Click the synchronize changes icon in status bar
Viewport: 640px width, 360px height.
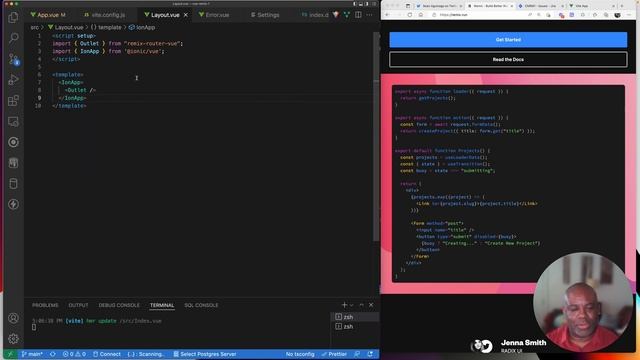(x=53, y=354)
